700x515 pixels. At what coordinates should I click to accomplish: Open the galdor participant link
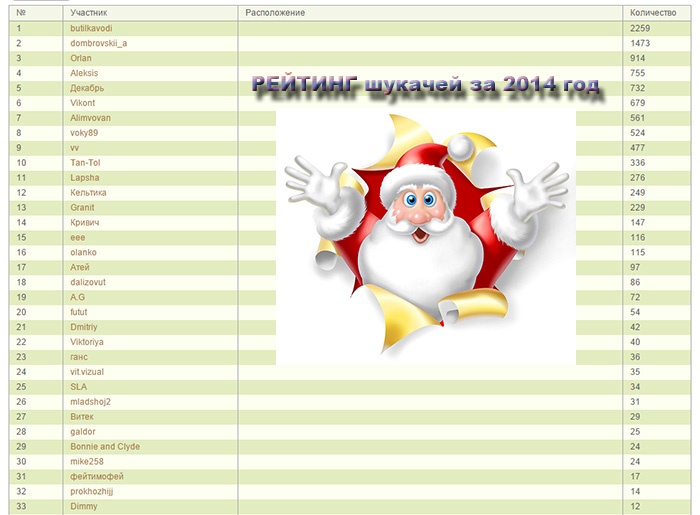[x=83, y=432]
